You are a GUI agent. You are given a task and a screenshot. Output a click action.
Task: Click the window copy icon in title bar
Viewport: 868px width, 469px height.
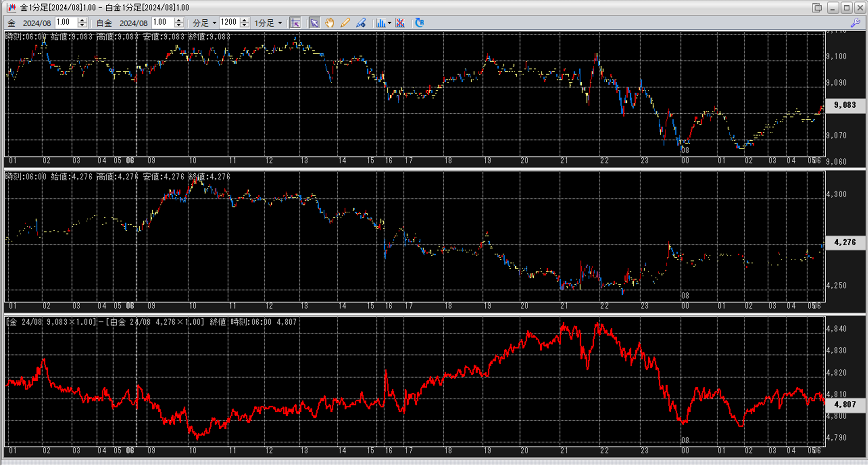[817, 8]
